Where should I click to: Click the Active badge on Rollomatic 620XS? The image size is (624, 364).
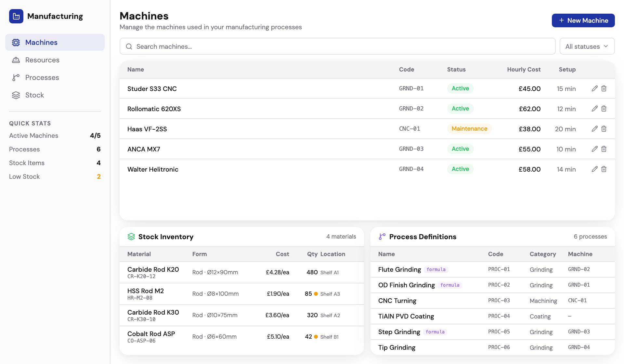pyautogui.click(x=460, y=109)
